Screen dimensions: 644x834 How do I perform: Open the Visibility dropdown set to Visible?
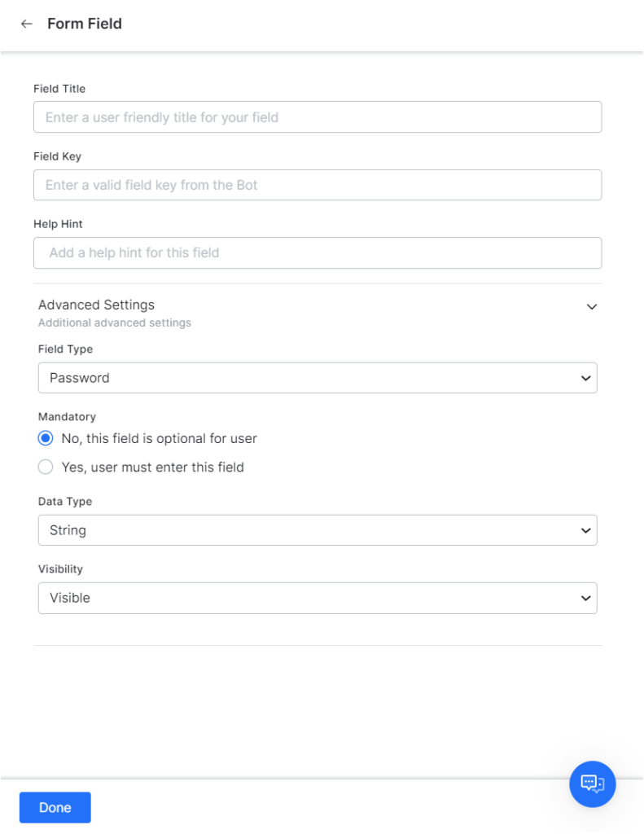[318, 598]
